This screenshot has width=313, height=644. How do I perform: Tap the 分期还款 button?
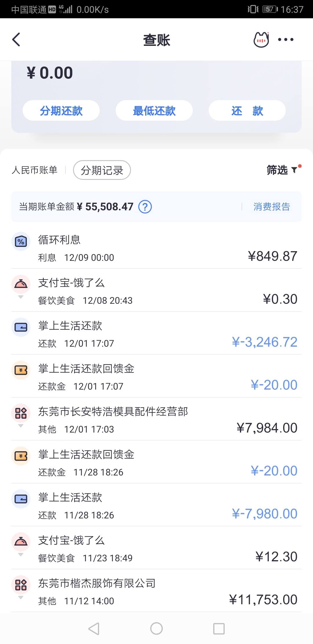[61, 111]
